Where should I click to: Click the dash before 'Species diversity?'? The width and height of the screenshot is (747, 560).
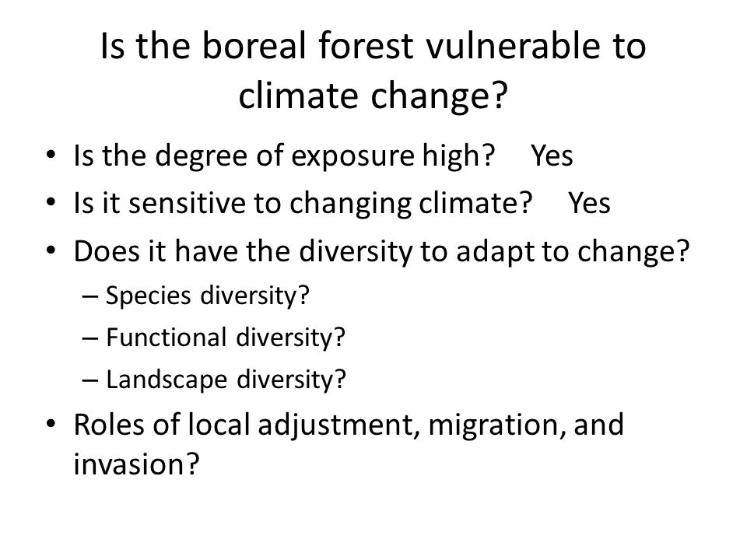point(90,296)
